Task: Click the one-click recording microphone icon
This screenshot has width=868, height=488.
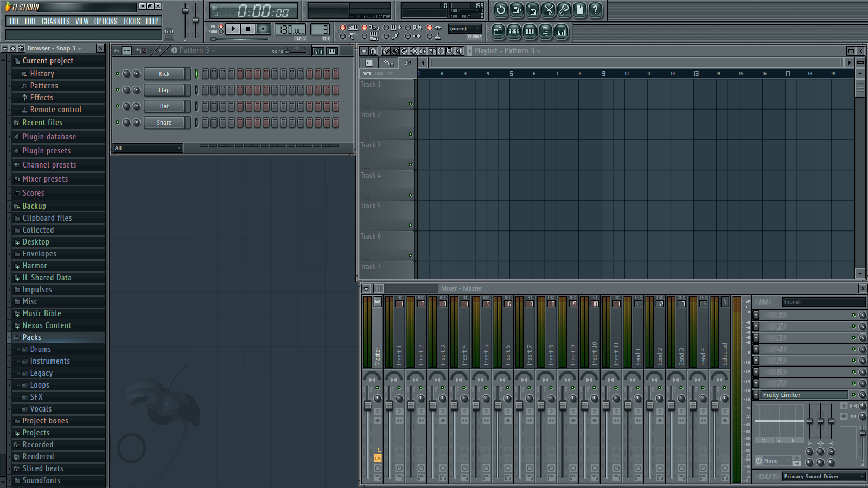Action: [564, 9]
